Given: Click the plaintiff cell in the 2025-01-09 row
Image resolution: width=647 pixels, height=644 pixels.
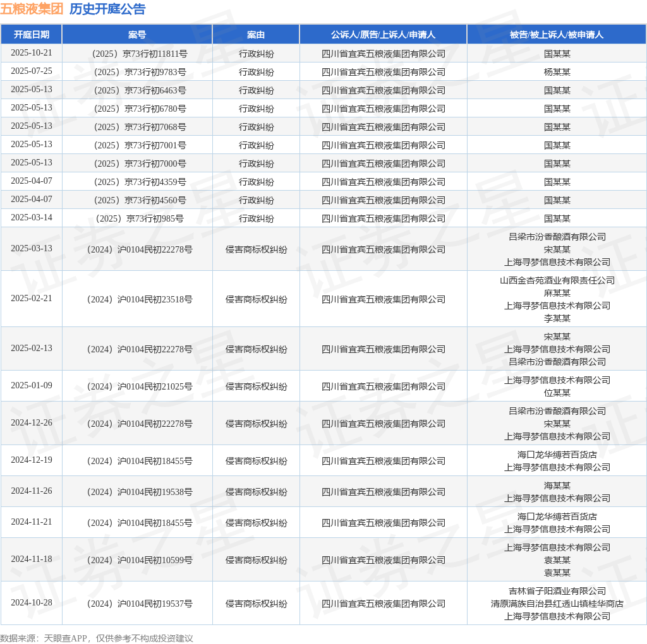Looking at the screenshot, I should coord(384,386).
